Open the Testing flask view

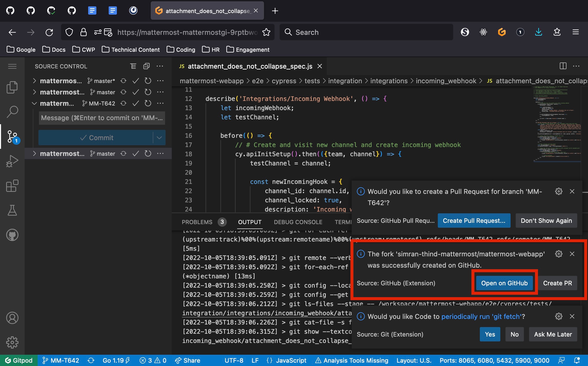pyautogui.click(x=12, y=210)
